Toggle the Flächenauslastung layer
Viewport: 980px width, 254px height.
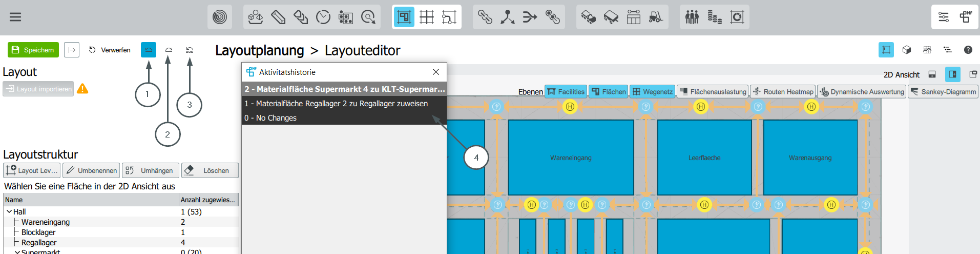tap(713, 92)
